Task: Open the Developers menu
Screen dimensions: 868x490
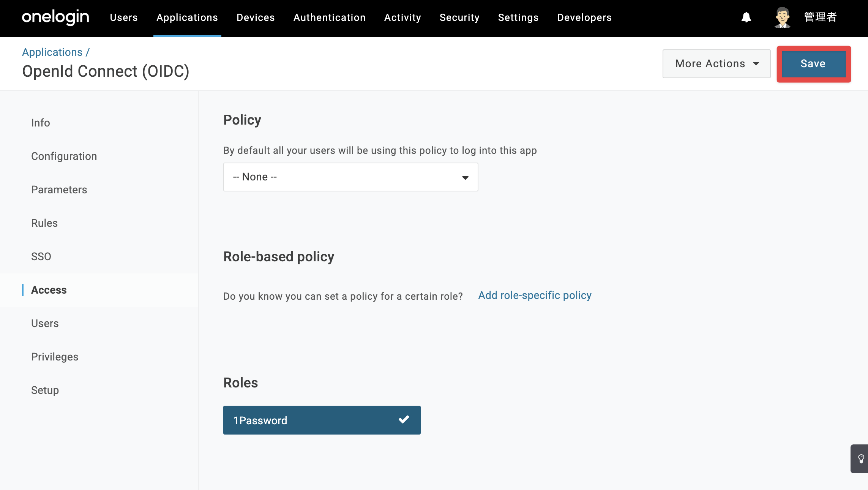Action: point(584,17)
